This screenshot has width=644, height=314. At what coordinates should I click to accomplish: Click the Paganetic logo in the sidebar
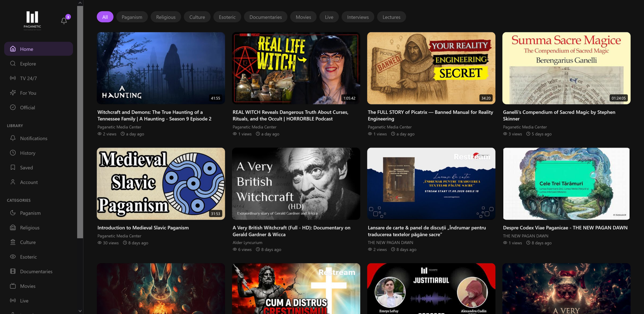[32, 21]
